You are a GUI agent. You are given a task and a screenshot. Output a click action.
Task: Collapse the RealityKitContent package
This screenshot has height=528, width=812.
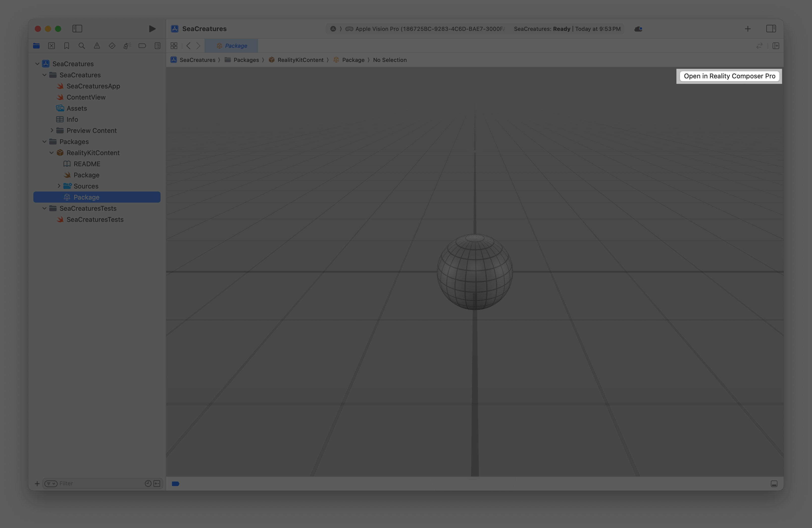52,153
